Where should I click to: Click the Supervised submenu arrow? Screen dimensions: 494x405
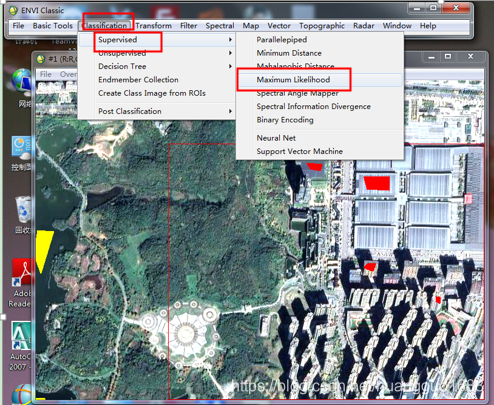(x=230, y=40)
